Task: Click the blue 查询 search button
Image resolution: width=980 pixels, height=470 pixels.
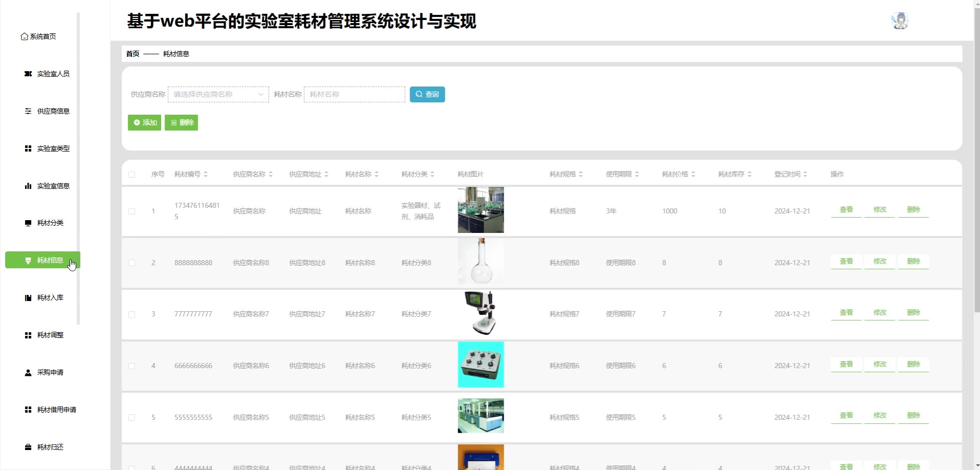Action: (427, 94)
